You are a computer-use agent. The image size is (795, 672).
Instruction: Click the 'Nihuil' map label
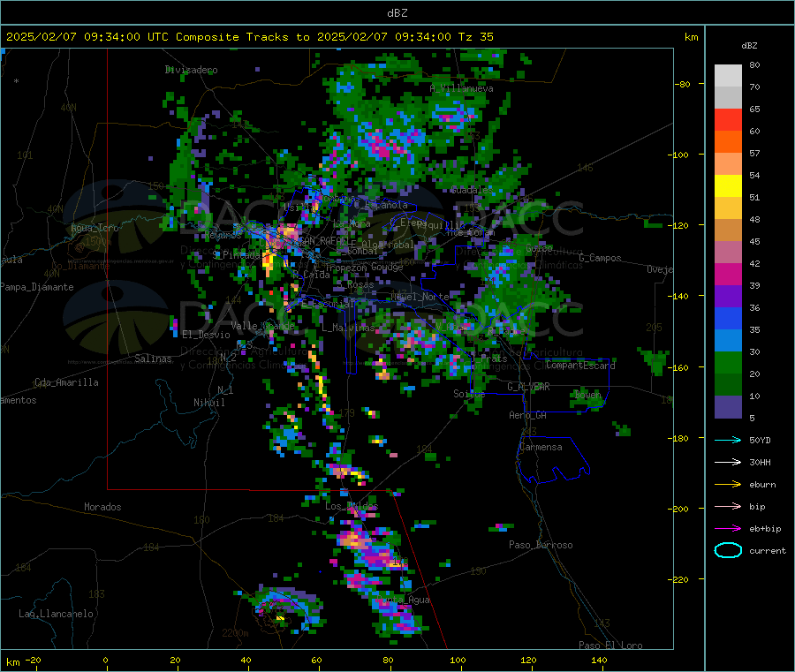(208, 403)
